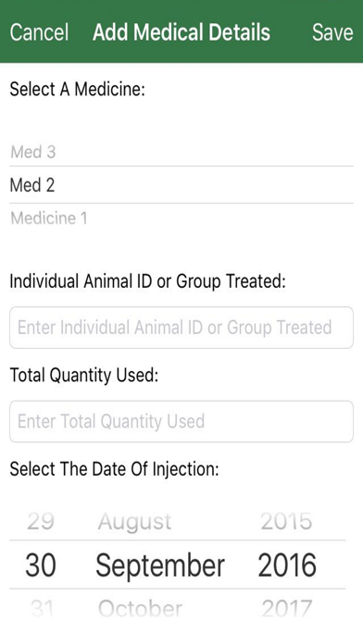Pick day 31 in date picker

43,608
